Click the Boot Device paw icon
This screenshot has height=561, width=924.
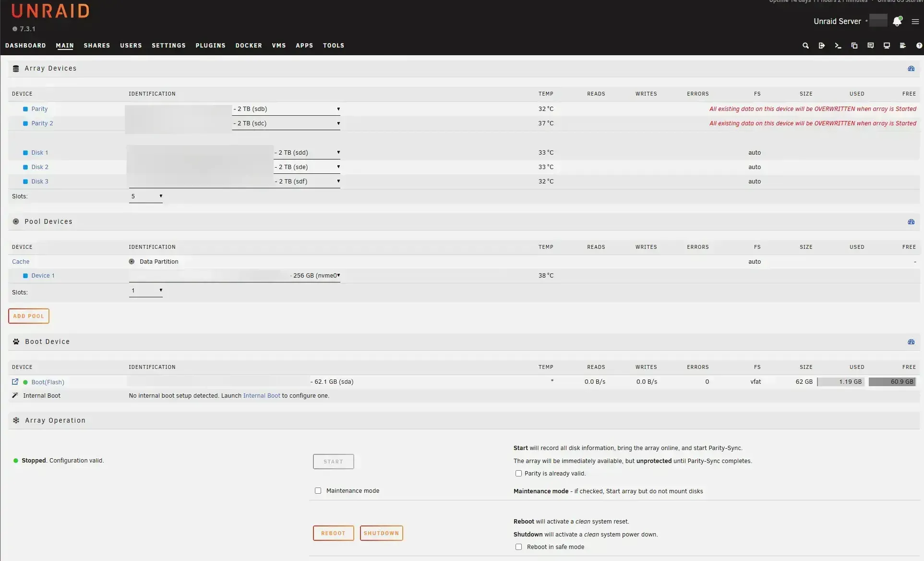(16, 341)
